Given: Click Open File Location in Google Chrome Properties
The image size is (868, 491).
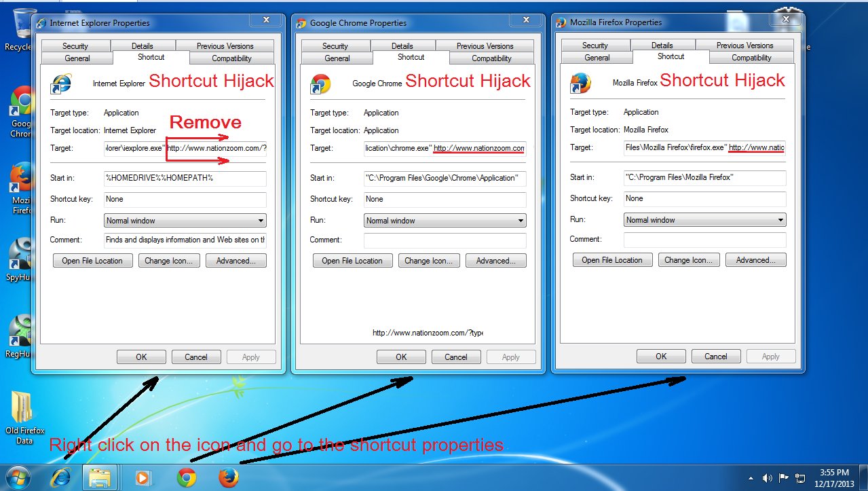Looking at the screenshot, I should tap(352, 261).
